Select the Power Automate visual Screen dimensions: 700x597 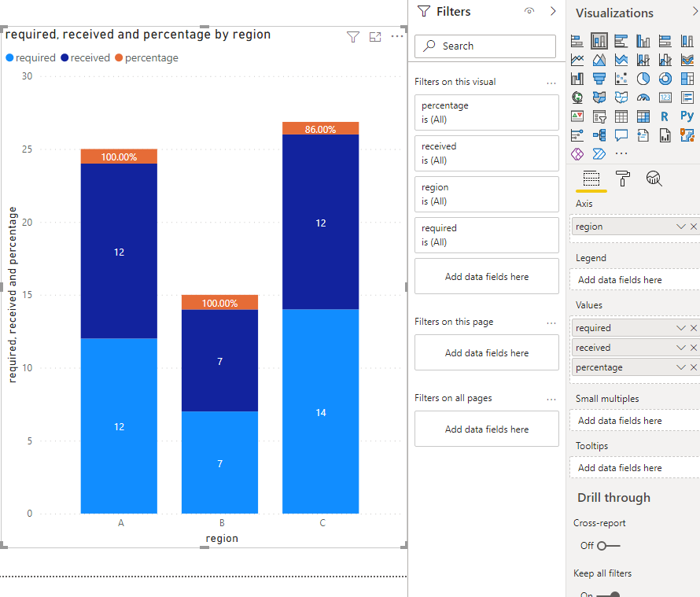[599, 154]
